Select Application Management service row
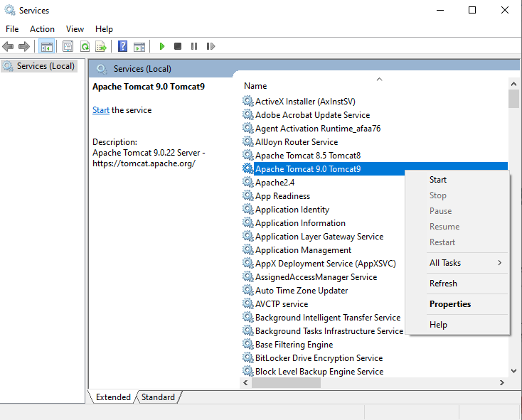Viewport: 522px width, 420px height. click(303, 250)
